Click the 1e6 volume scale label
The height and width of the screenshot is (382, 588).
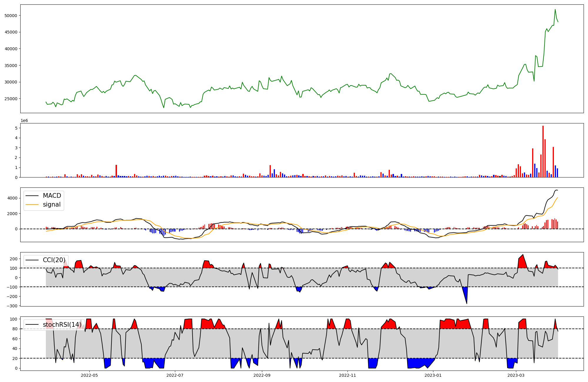coord(24,121)
